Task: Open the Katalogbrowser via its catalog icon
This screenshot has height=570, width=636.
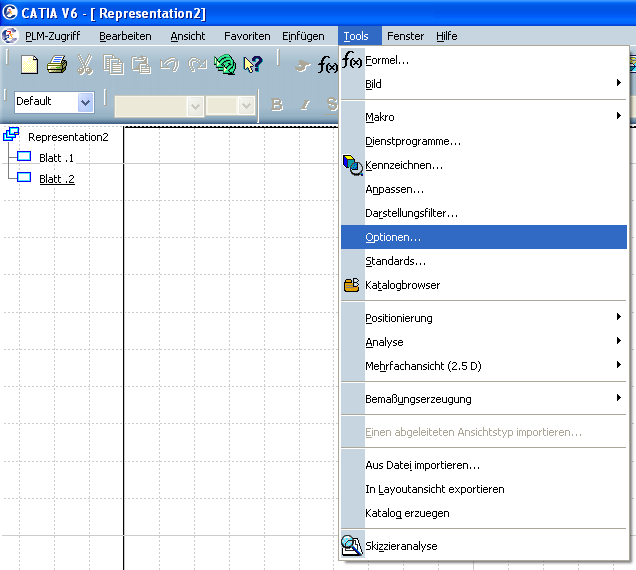Action: (352, 285)
